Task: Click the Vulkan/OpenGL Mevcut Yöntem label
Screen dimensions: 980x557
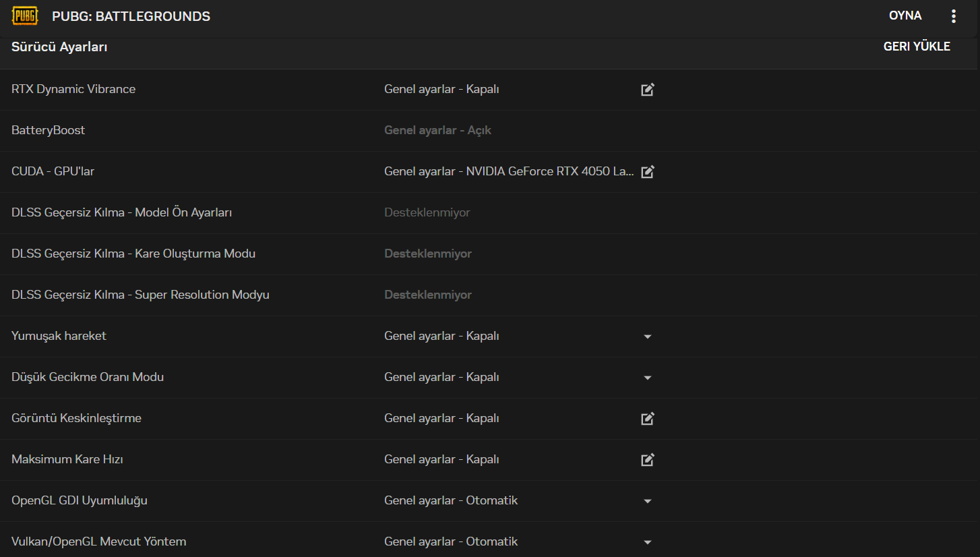Action: click(x=99, y=541)
